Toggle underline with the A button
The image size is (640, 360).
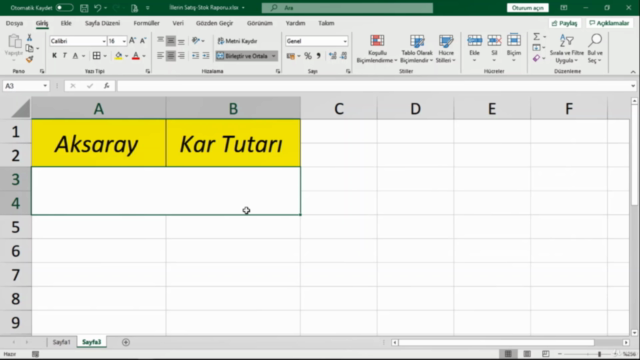coord(75,56)
